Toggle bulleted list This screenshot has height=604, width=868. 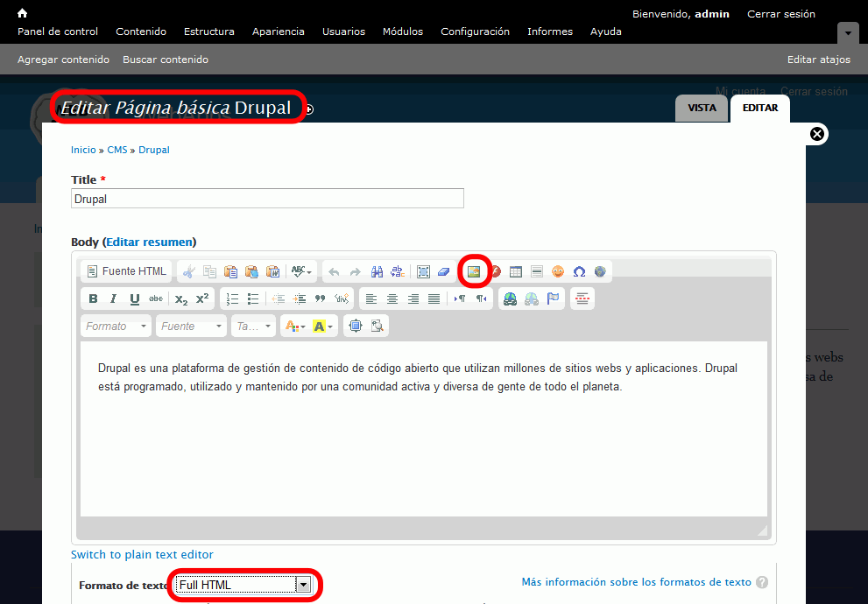253,298
